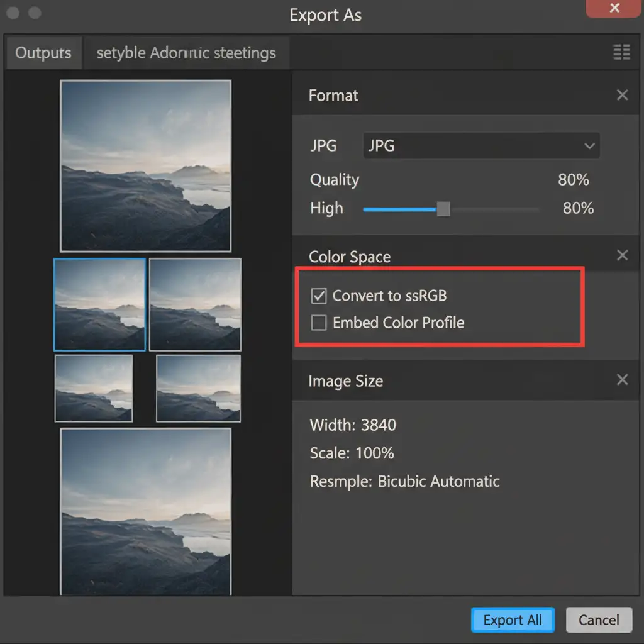The height and width of the screenshot is (644, 644).
Task: Select the large top preview thumbnail
Action: pos(145,165)
